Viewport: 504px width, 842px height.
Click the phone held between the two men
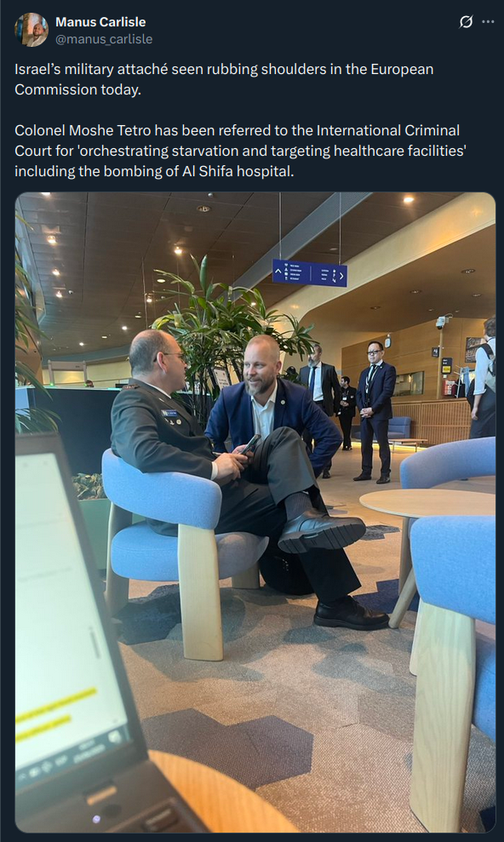coord(249,444)
